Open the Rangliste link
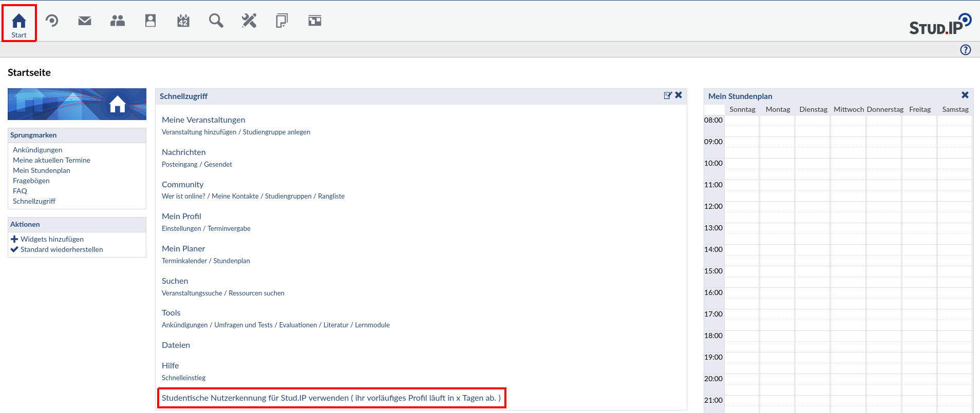The height and width of the screenshot is (413, 980). click(x=331, y=196)
